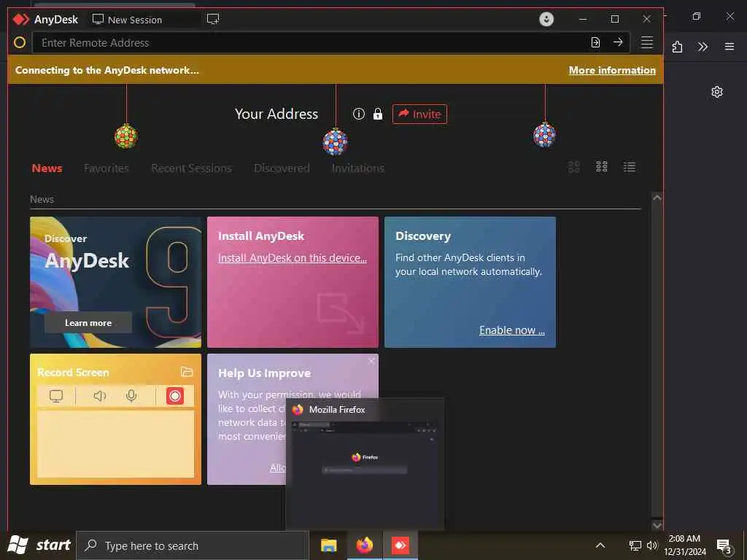Select the list view icon
This screenshot has height=560, width=747.
pyautogui.click(x=630, y=167)
